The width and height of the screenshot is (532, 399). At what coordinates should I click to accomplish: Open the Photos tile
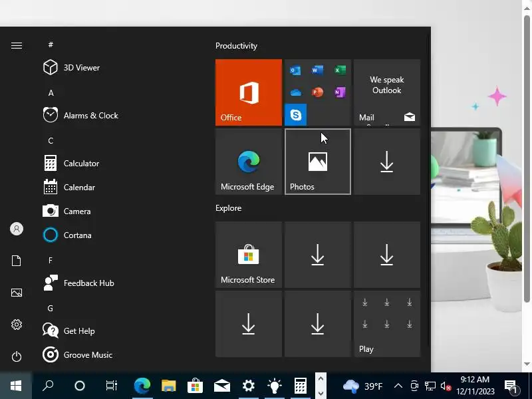318,162
